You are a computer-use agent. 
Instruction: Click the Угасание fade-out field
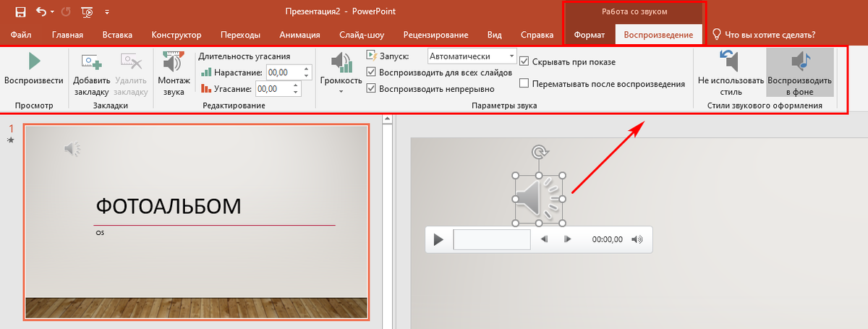[275, 88]
